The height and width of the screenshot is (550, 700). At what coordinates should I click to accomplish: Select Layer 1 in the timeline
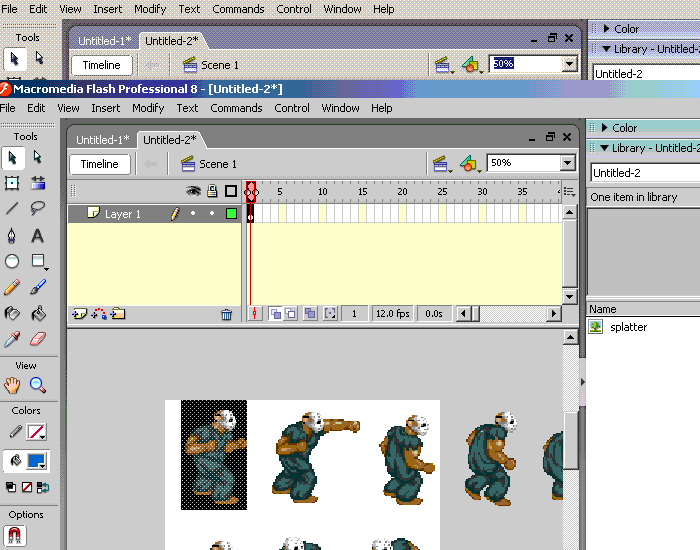pyautogui.click(x=123, y=214)
